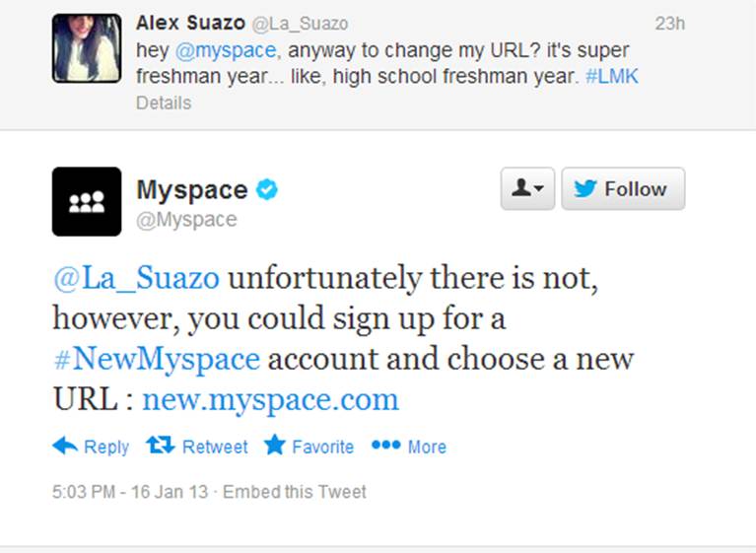Open the user actions dropdown beside Follow

(528, 189)
